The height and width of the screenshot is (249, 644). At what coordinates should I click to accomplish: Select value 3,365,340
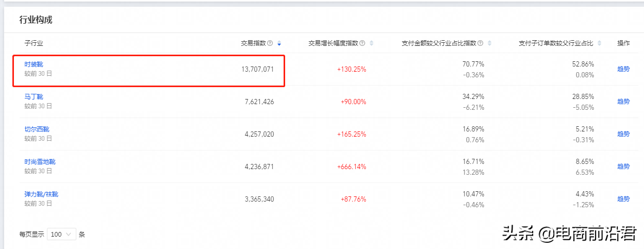click(259, 199)
